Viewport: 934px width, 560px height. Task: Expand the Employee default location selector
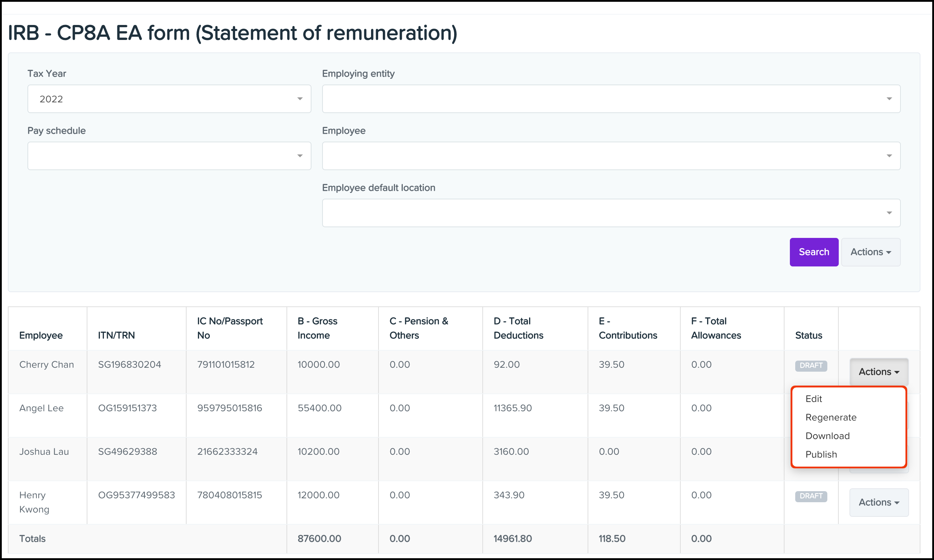coord(611,213)
